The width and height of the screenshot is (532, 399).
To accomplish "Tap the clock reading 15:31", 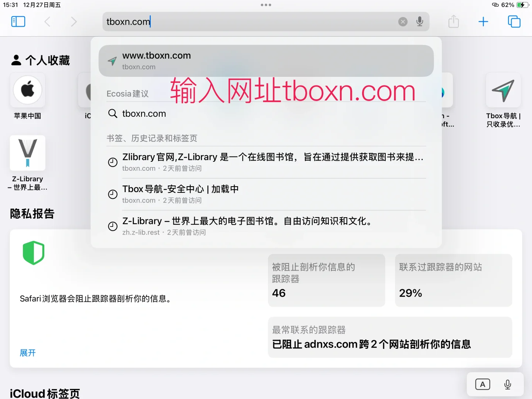I will [10, 5].
